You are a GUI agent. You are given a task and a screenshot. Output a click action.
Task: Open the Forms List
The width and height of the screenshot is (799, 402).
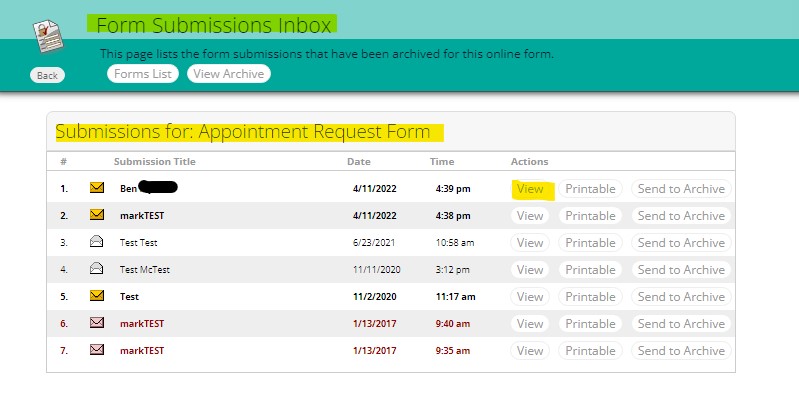(x=143, y=74)
